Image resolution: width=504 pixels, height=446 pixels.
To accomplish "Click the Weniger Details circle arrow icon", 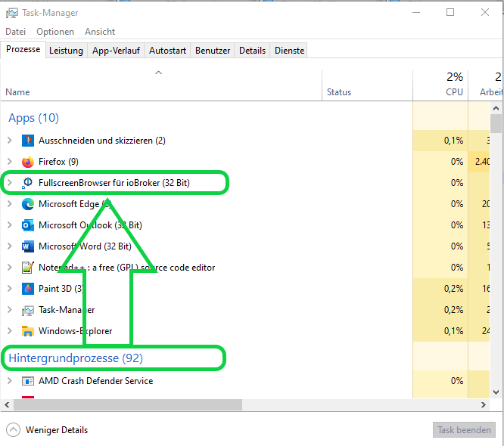I will 13,430.
